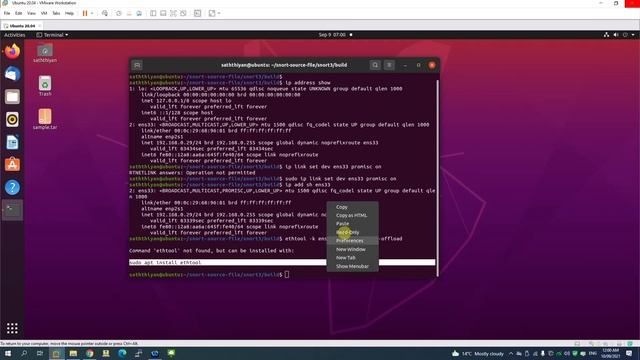Open VMware Tabs menu
The height and width of the screenshot is (360, 640).
point(56,13)
